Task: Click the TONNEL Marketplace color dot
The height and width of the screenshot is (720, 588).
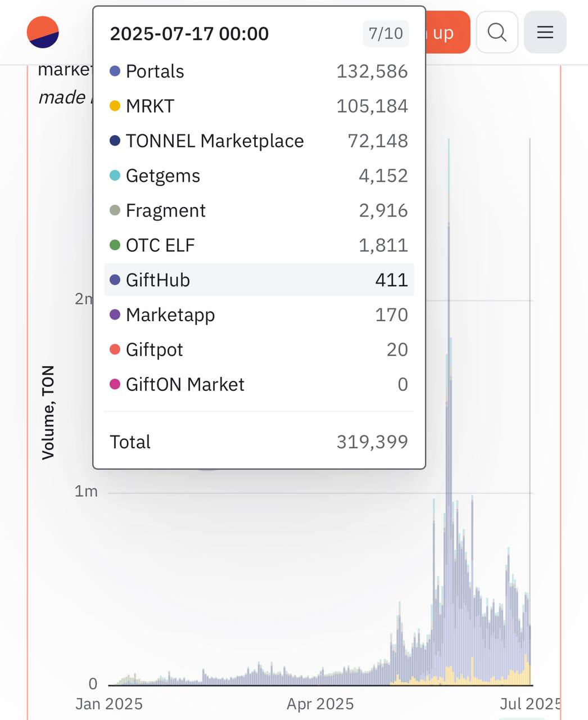Action: [x=115, y=141]
